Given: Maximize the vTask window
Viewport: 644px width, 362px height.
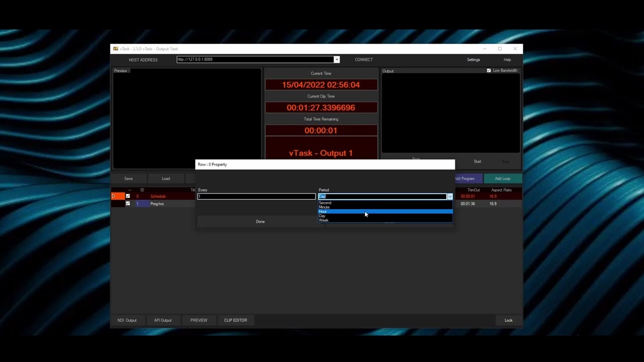Looking at the screenshot, I should coord(500,49).
